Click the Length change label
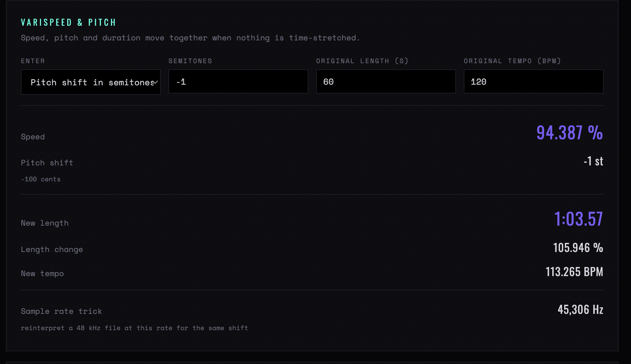 click(x=52, y=249)
